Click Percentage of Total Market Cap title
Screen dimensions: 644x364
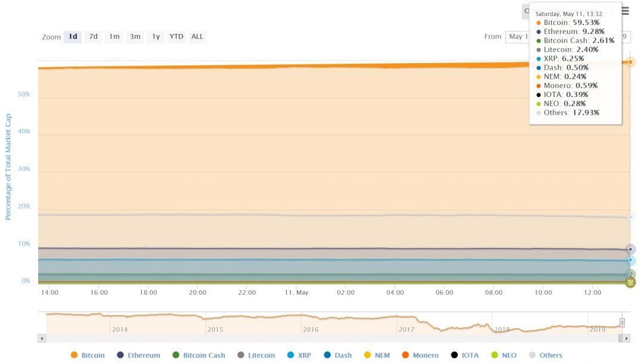tap(8, 167)
